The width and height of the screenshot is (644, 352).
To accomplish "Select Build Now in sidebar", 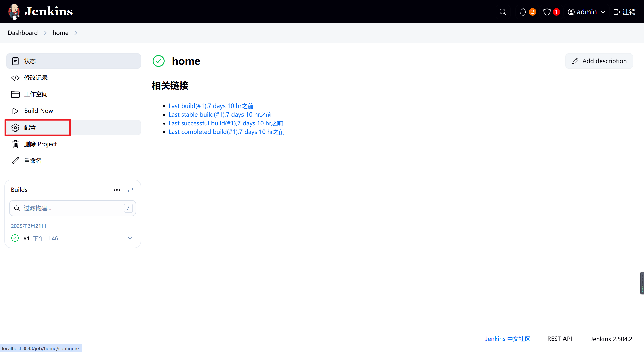I will pos(73,111).
